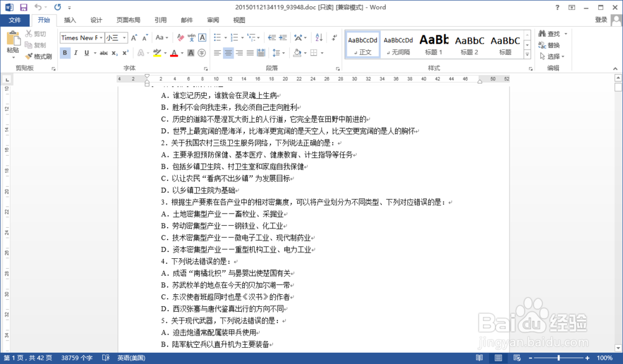Image resolution: width=623 pixels, height=364 pixels.
Task: Toggle Strikethrough (abc) formatting
Action: pos(103,53)
